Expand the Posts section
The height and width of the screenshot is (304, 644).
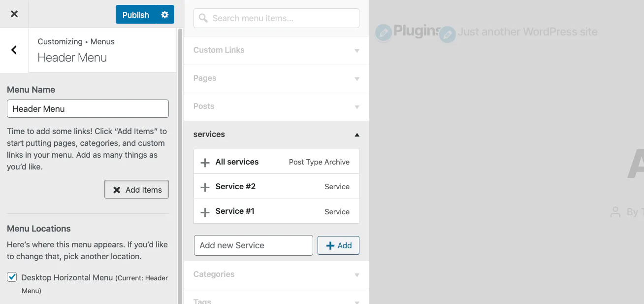(x=276, y=106)
